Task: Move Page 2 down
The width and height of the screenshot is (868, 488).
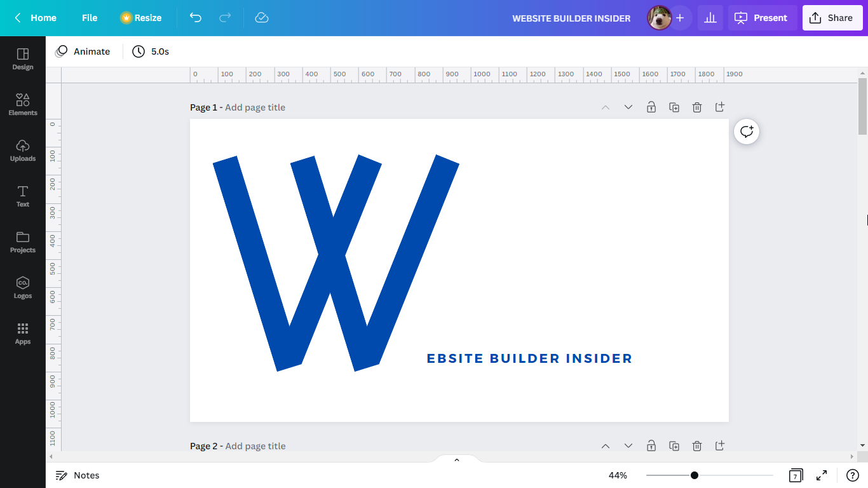Action: pos(628,446)
